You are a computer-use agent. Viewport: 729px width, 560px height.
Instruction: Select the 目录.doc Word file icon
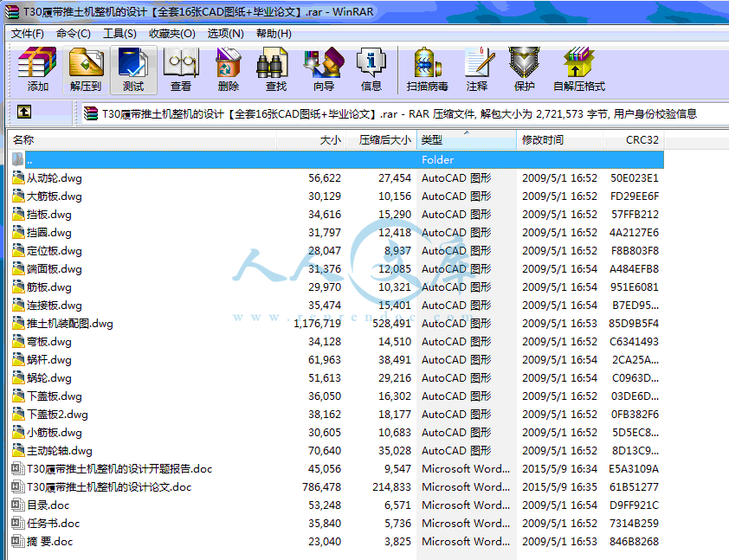(18, 505)
